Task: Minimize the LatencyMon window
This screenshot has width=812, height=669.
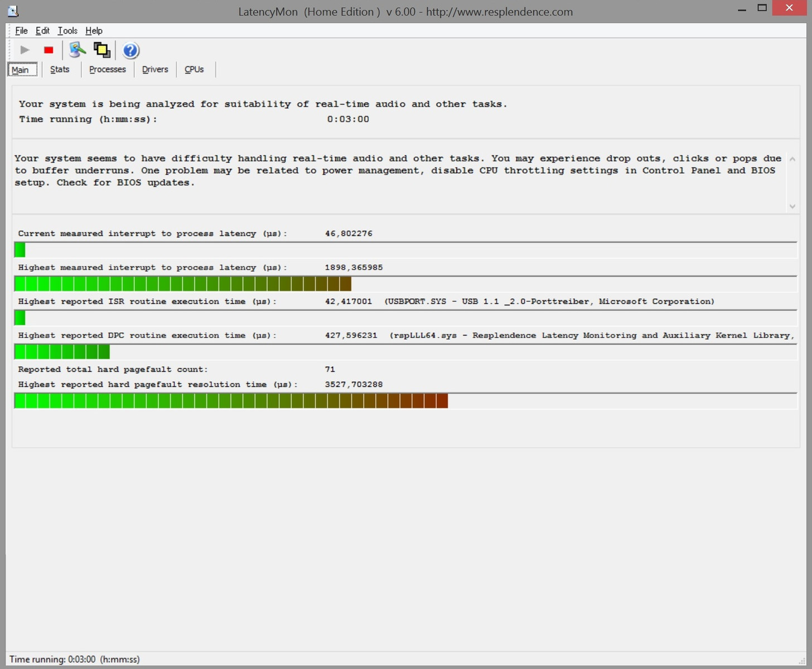Action: pos(742,9)
